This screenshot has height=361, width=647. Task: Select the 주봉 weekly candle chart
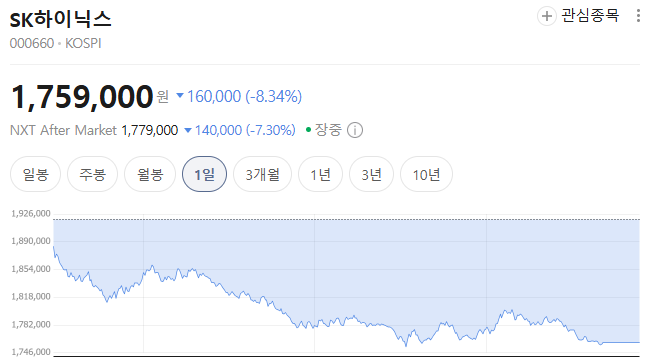point(92,174)
